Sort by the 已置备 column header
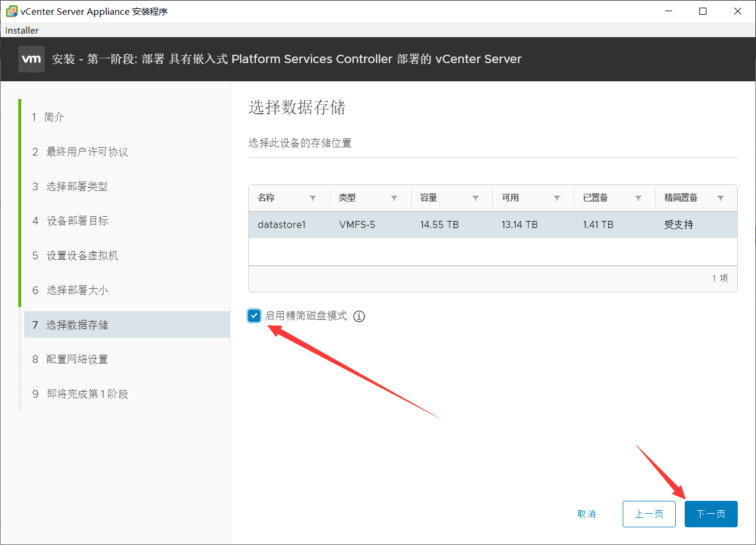 click(x=596, y=198)
